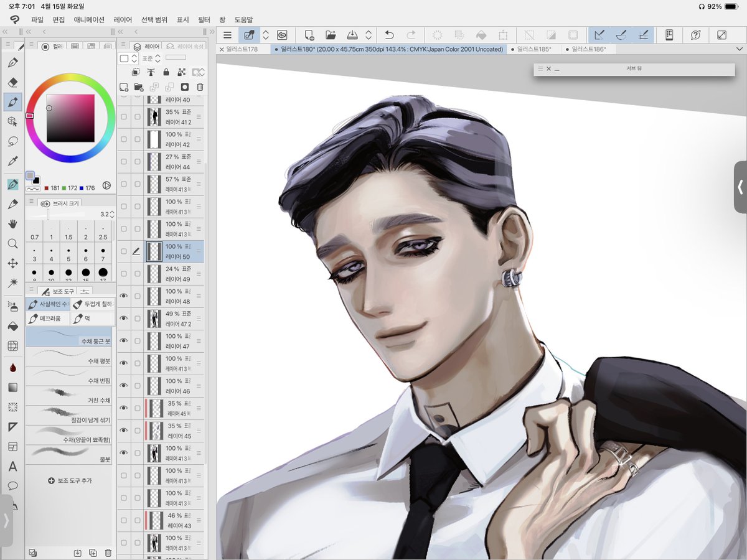Screen dimensions: 747x560
Task: Click the New document icon in command bar
Action: (x=309, y=35)
